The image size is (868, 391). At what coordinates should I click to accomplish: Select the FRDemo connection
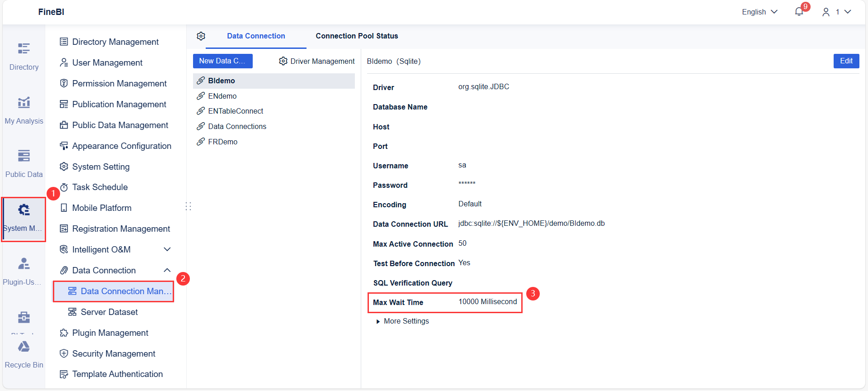coord(222,142)
